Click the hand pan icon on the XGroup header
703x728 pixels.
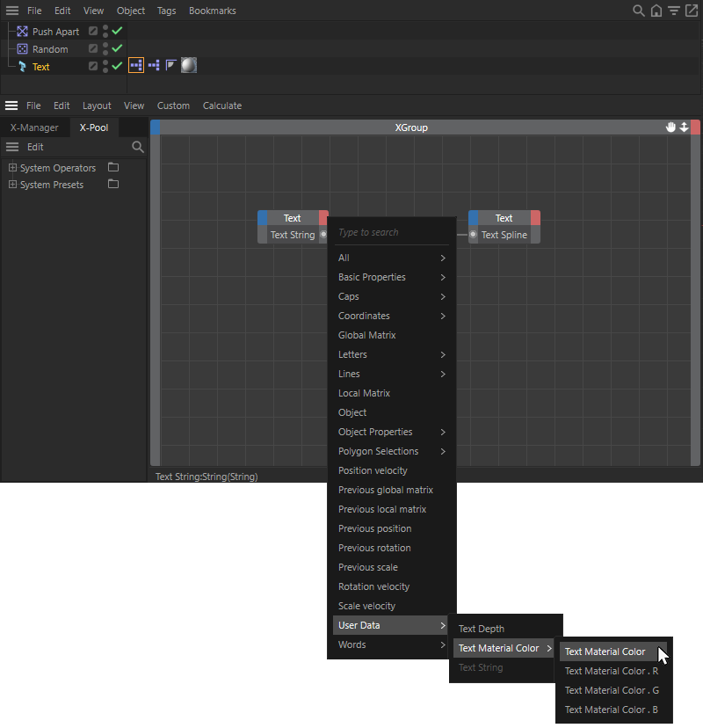(x=671, y=127)
